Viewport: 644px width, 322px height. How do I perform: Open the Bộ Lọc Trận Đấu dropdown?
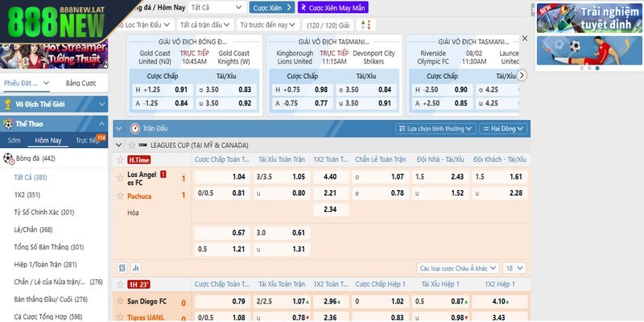[x=145, y=25]
